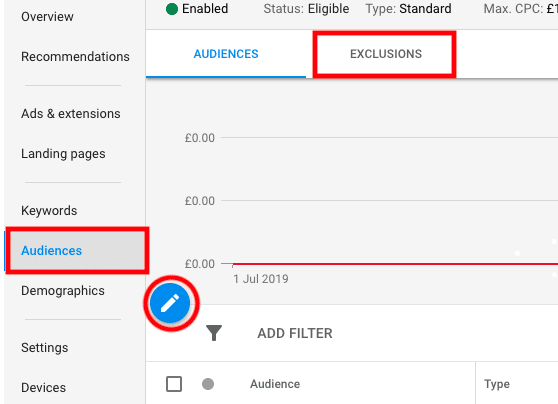Screen dimensions: 558x404
Task: Navigate to Keywords section
Action: point(49,210)
